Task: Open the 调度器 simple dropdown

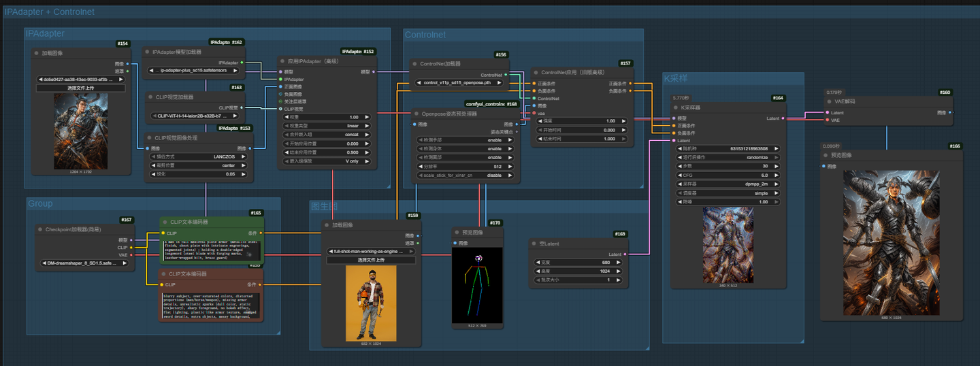Action: coord(728,193)
